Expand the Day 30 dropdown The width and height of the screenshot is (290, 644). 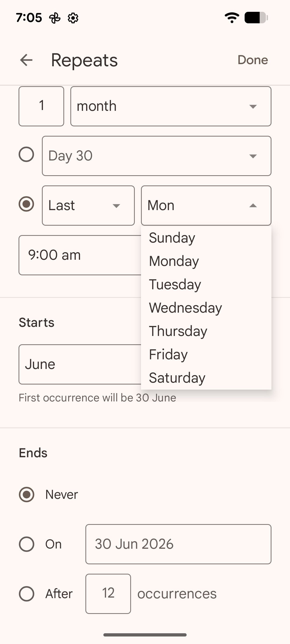pyautogui.click(x=157, y=156)
